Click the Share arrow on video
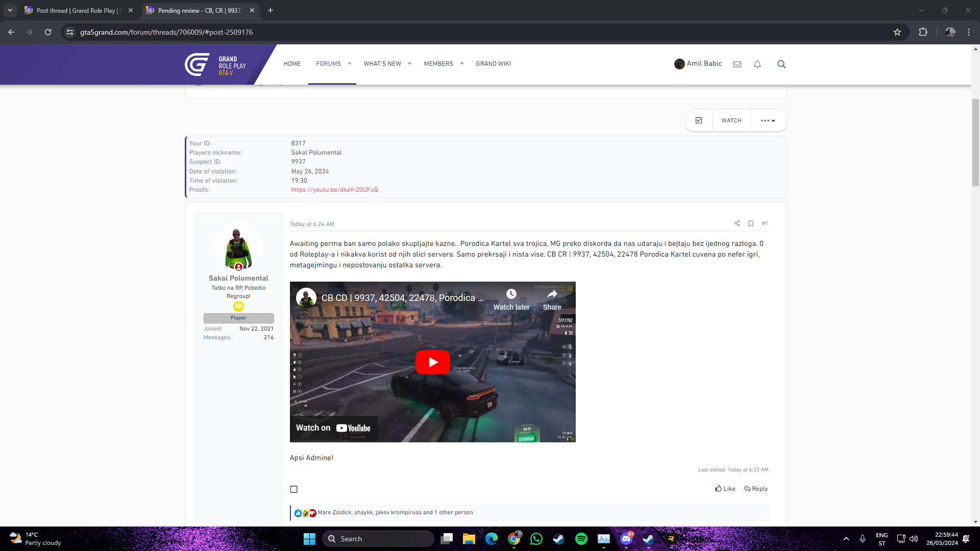Viewport: 980px width, 551px height. pyautogui.click(x=552, y=294)
